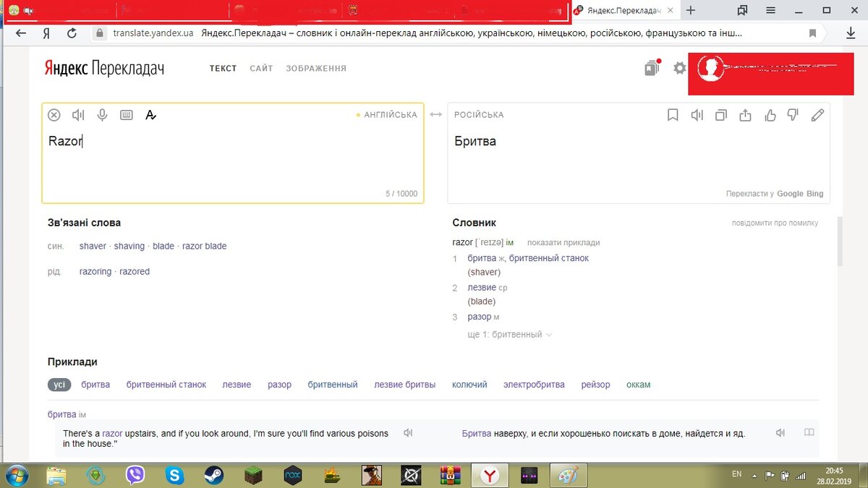Open Skype from the taskbar
Image resolution: width=868 pixels, height=488 pixels.
174,475
